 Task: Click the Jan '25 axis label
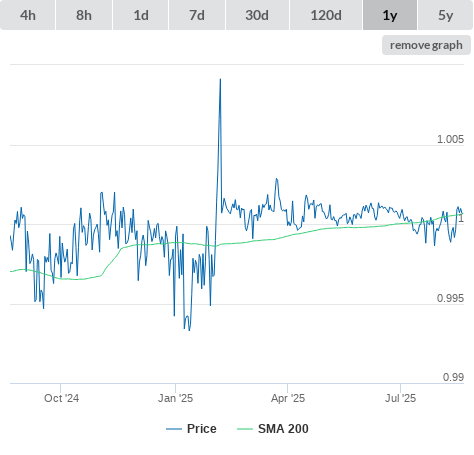tap(175, 398)
